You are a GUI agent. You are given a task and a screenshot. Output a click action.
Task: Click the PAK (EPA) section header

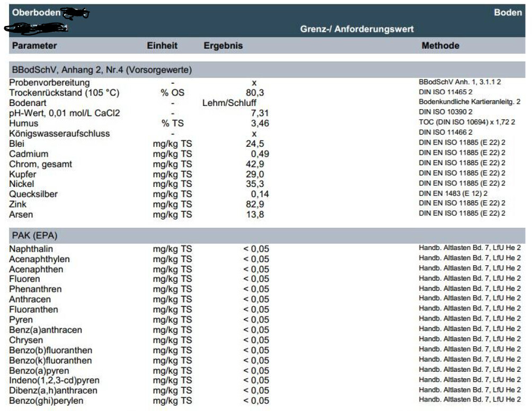click(35, 236)
